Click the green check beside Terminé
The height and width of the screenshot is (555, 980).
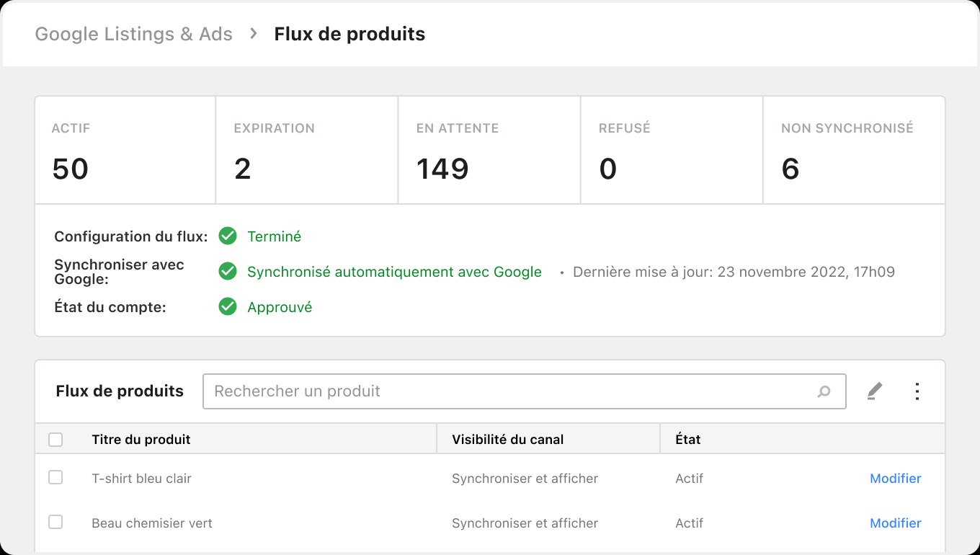(x=228, y=236)
